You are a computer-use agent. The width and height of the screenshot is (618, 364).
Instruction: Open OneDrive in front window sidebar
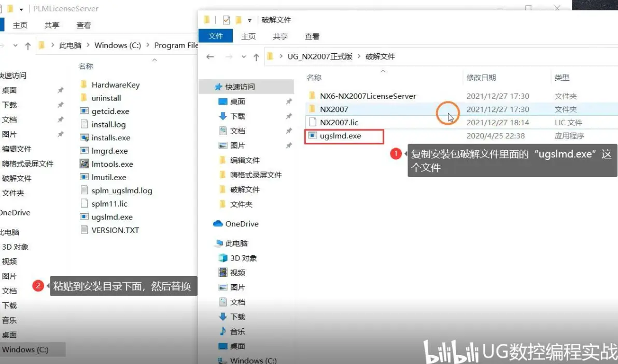point(242,224)
